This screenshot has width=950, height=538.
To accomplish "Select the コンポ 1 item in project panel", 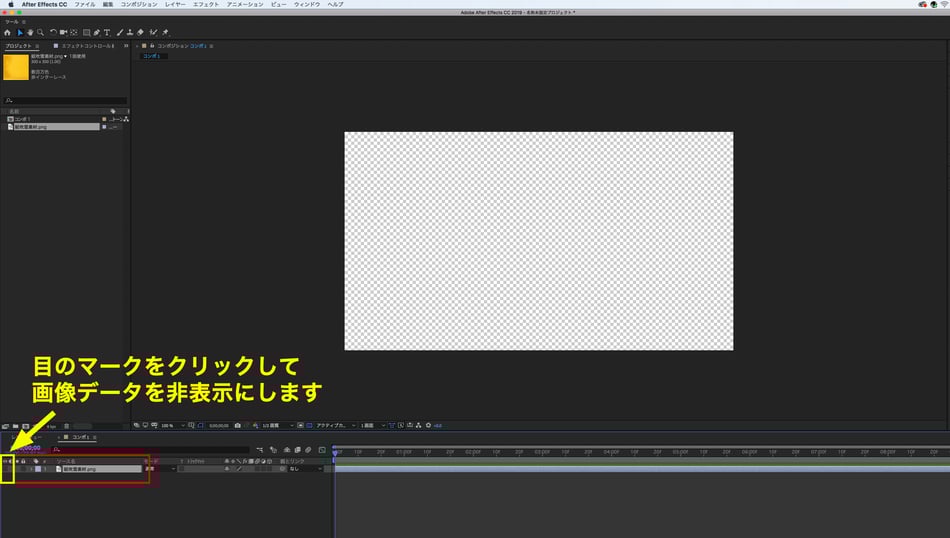I will tap(22, 119).
